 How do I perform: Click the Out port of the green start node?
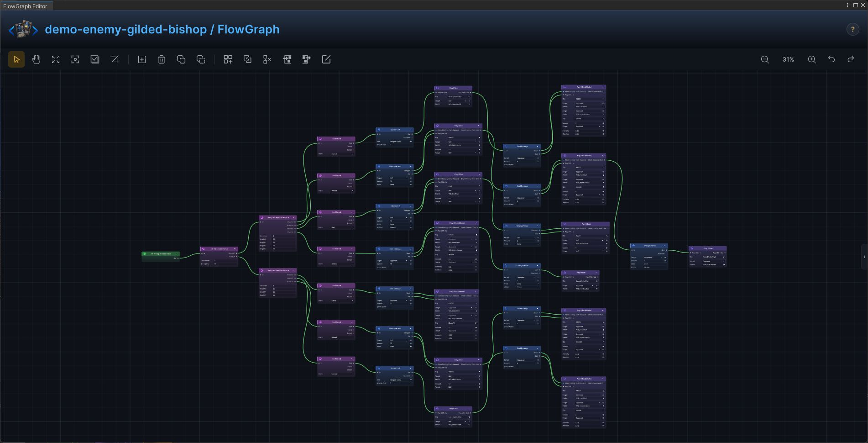[178, 258]
